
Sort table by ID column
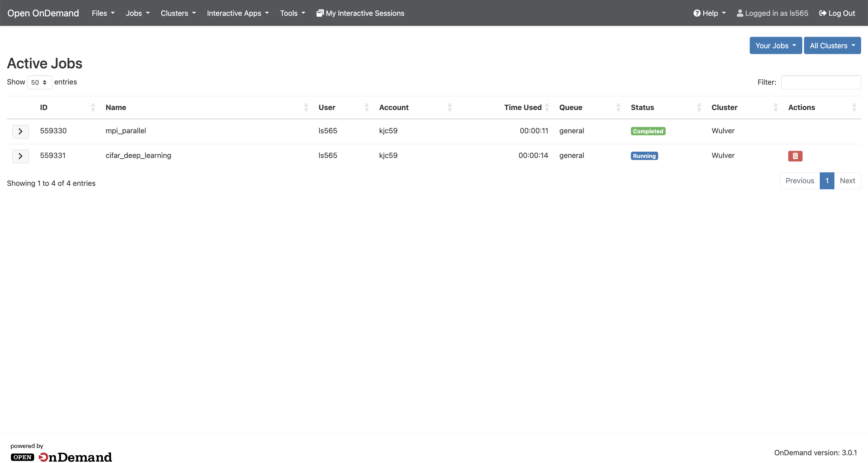click(x=67, y=107)
